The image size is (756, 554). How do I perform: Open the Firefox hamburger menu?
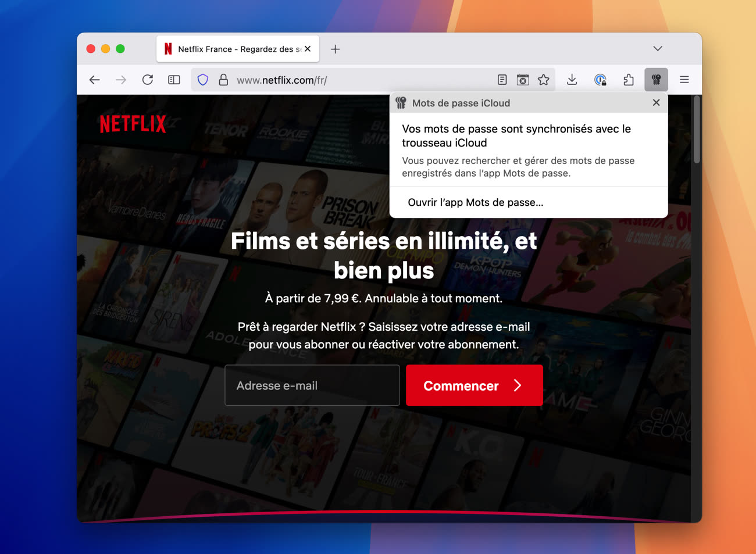coord(684,80)
